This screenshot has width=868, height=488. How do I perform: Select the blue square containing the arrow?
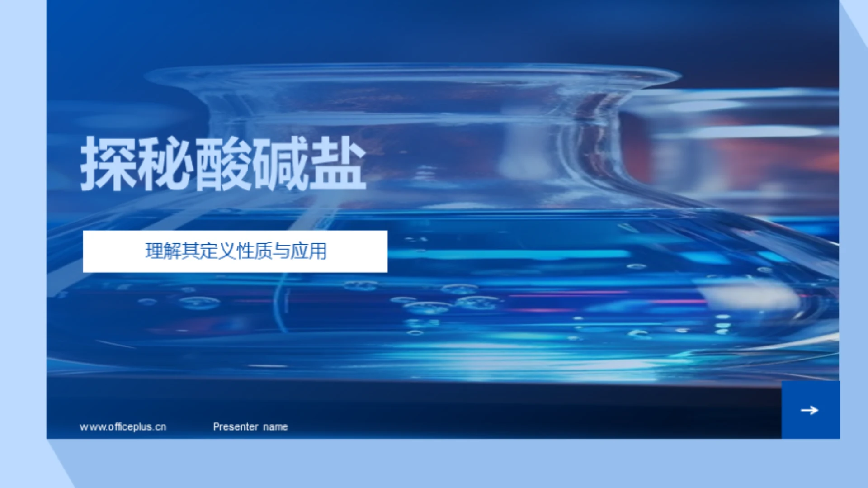[x=811, y=411]
